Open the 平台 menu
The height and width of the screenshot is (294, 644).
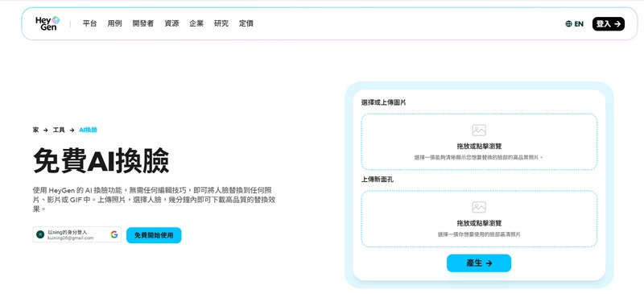pyautogui.click(x=89, y=23)
